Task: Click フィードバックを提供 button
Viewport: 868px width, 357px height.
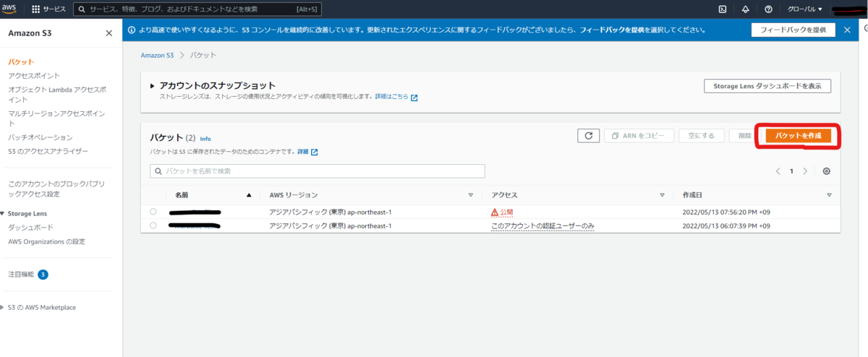Action: (x=793, y=30)
